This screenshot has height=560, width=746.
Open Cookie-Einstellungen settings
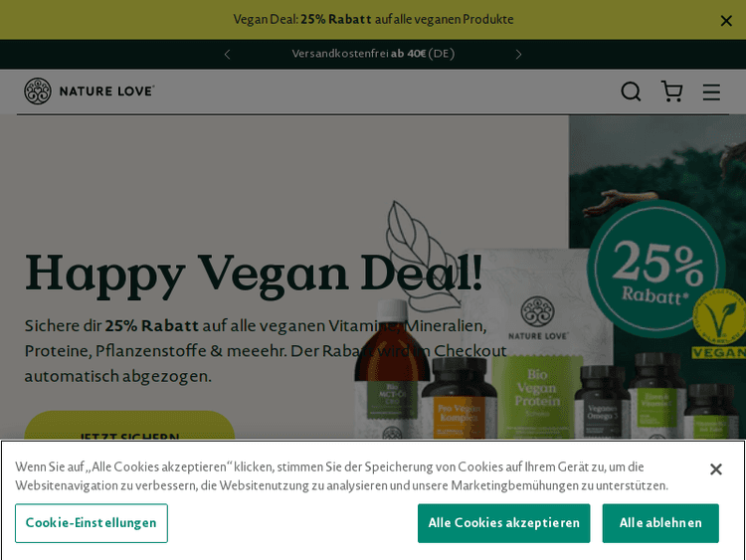point(92,523)
